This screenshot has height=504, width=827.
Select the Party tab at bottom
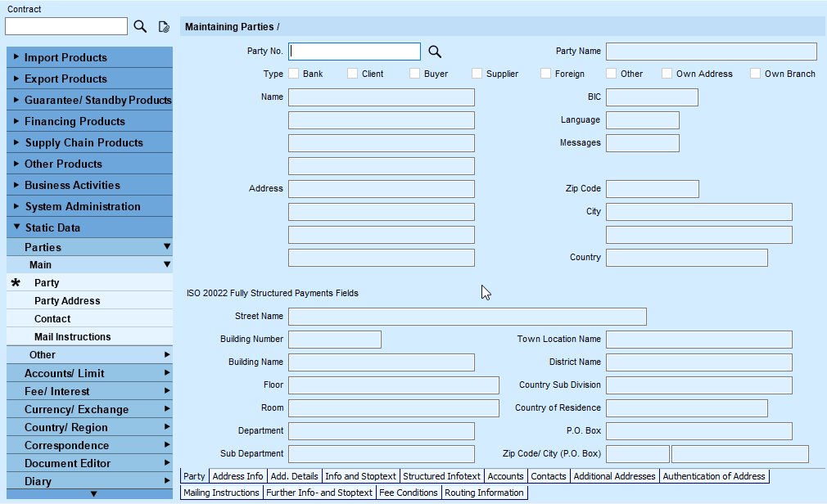[194, 476]
